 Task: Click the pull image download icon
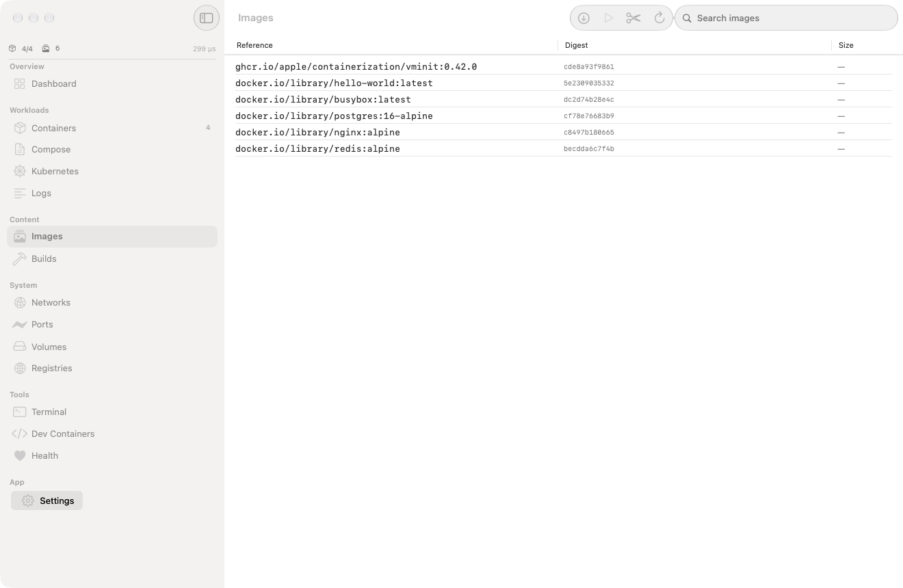point(584,18)
